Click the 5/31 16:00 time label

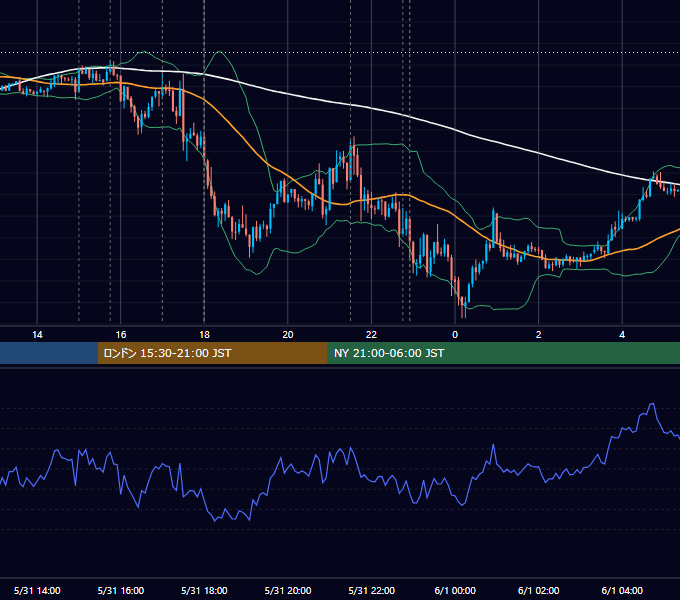coord(121,590)
